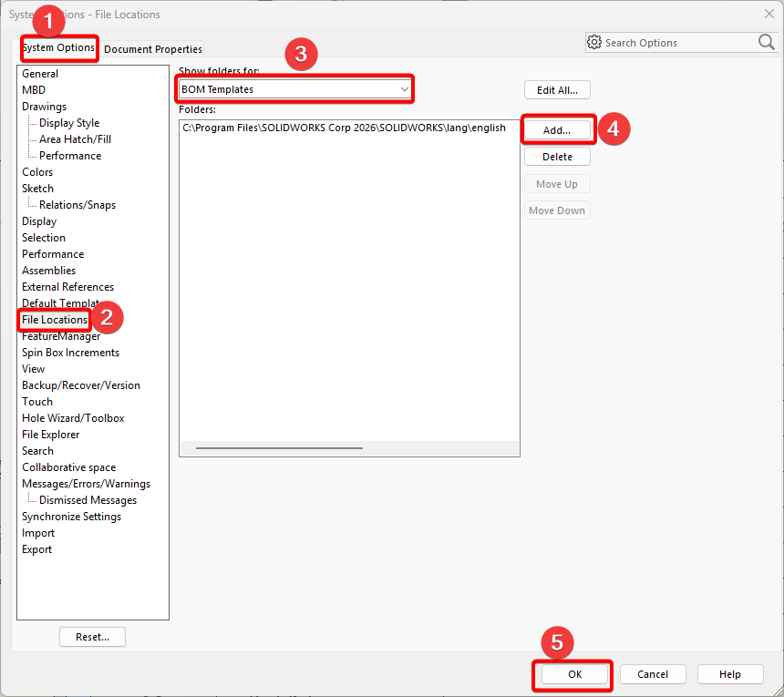Select the SOLIDWORKS lang\english folder path
This screenshot has height=697, width=784.
tap(344, 128)
